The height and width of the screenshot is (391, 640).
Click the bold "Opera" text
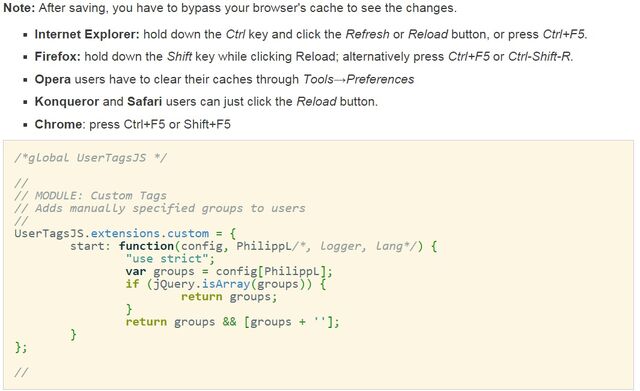53,79
